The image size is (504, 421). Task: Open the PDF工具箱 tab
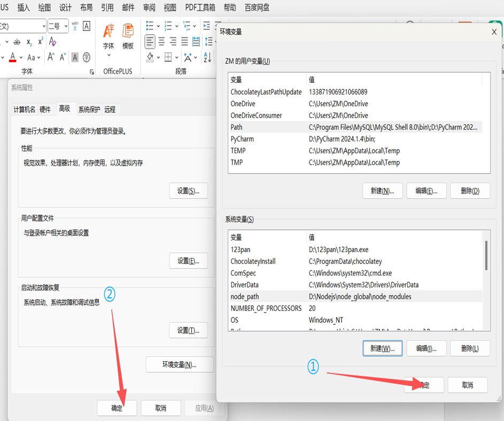coord(200,7)
